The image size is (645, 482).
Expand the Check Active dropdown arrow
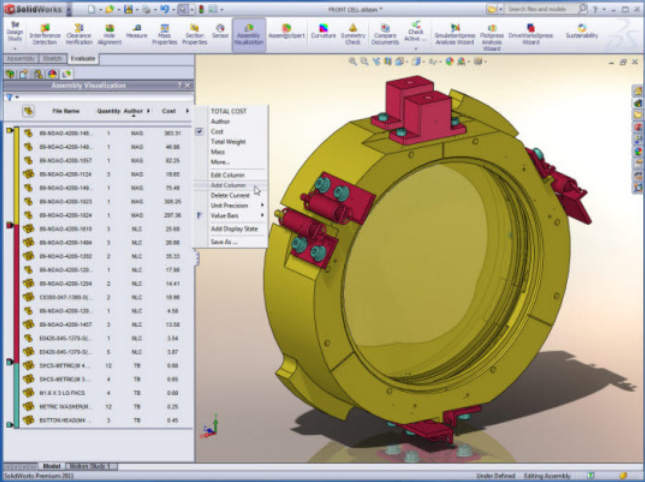415,49
